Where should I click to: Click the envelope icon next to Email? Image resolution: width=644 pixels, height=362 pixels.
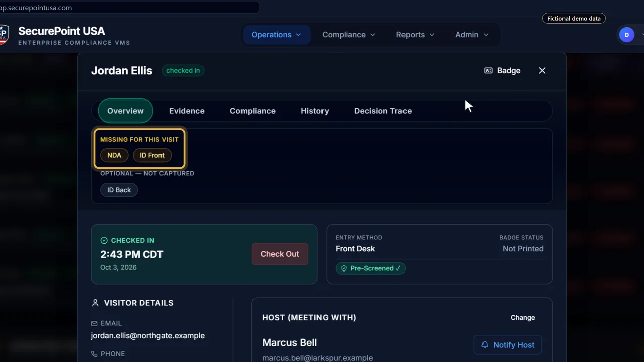[x=94, y=323]
